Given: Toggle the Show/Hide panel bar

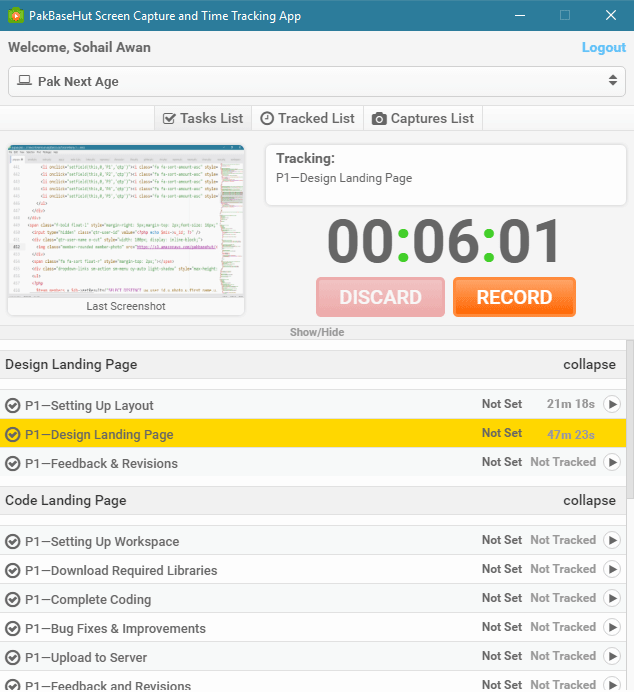Looking at the screenshot, I should pos(317,332).
